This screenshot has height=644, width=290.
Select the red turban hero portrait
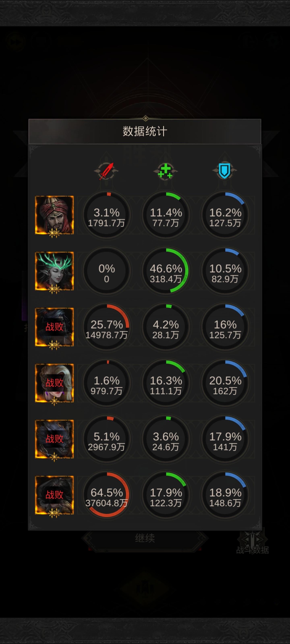pos(54,215)
